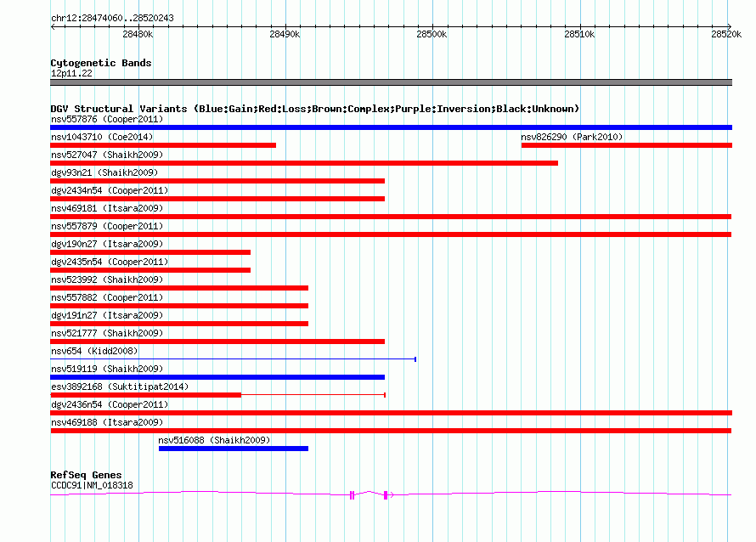Click the dgv93n21 (Shaikh2009) label
The image size is (756, 542).
point(104,172)
